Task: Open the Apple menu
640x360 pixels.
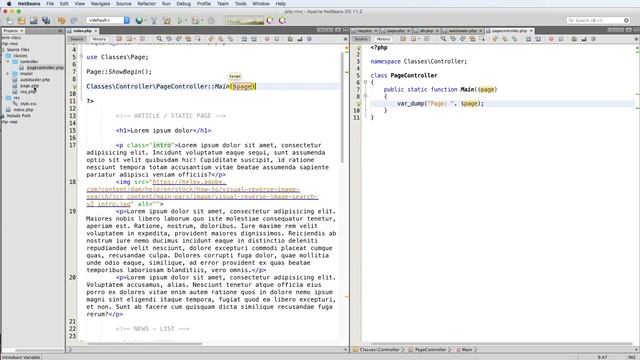Action: [9, 4]
